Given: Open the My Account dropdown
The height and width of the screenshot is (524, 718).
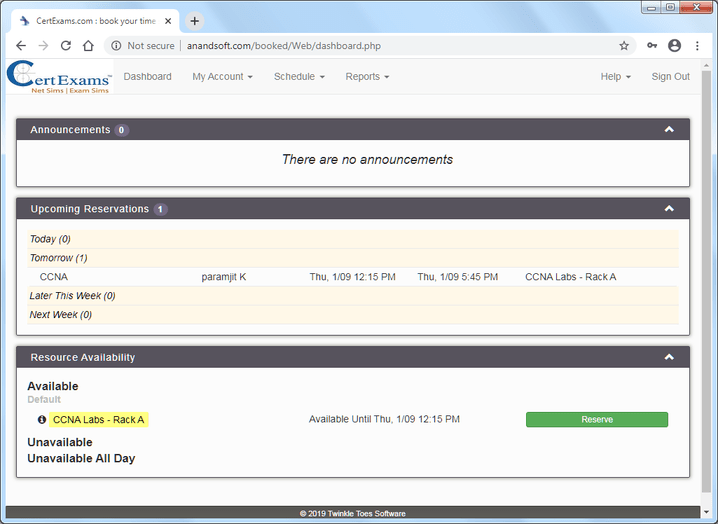Looking at the screenshot, I should [x=222, y=76].
